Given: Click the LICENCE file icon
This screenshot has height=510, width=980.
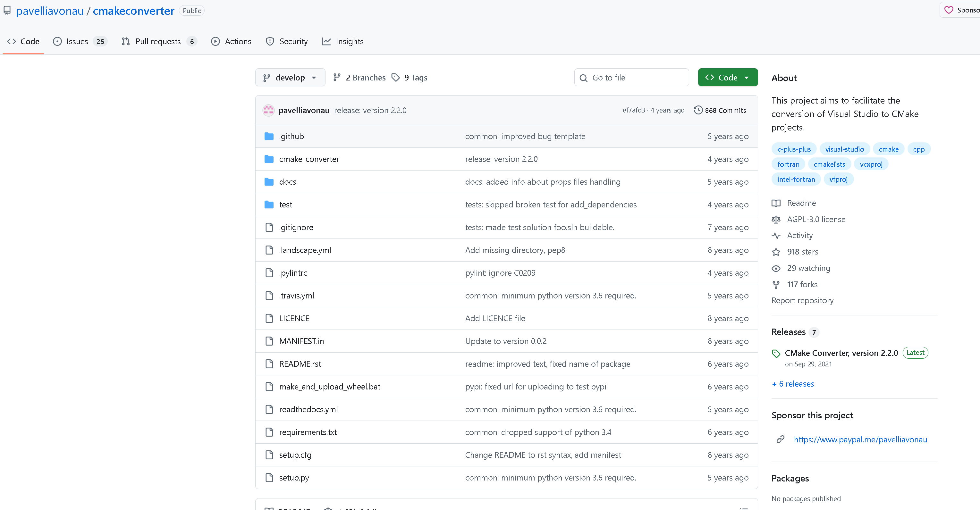Looking at the screenshot, I should pyautogui.click(x=269, y=318).
